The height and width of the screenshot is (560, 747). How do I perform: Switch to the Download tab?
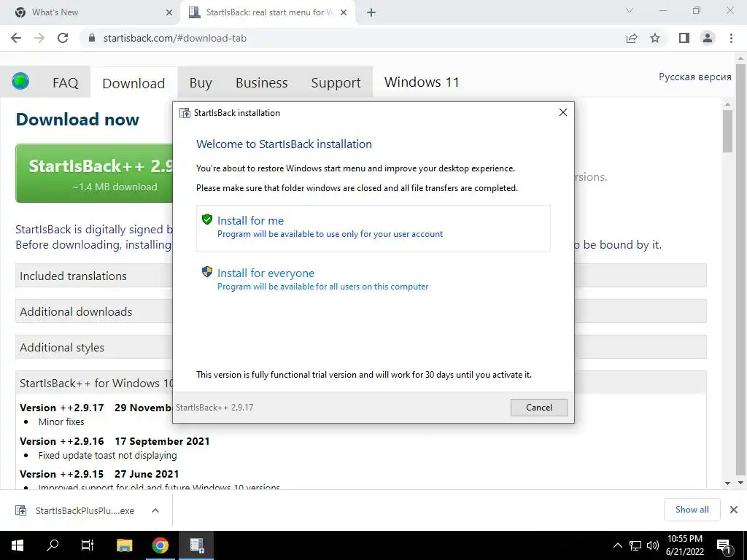[x=133, y=83]
